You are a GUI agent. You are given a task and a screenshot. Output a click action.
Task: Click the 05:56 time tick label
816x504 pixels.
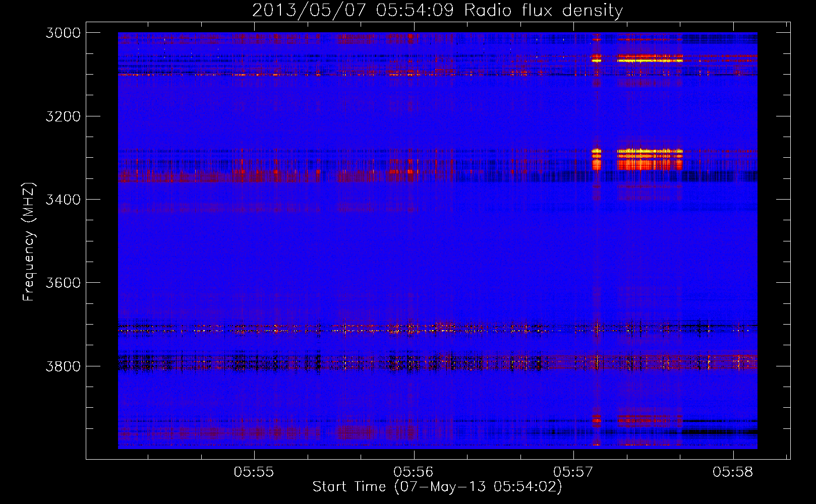[414, 472]
